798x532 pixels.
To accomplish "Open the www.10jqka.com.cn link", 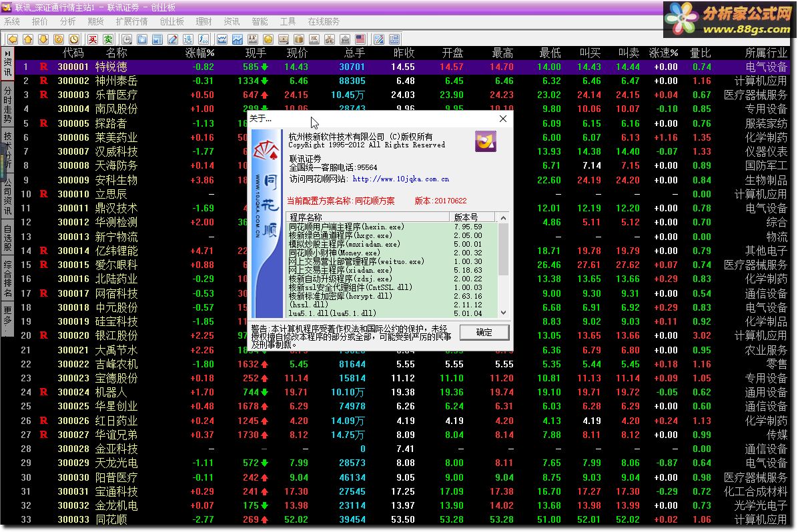I will pos(400,179).
